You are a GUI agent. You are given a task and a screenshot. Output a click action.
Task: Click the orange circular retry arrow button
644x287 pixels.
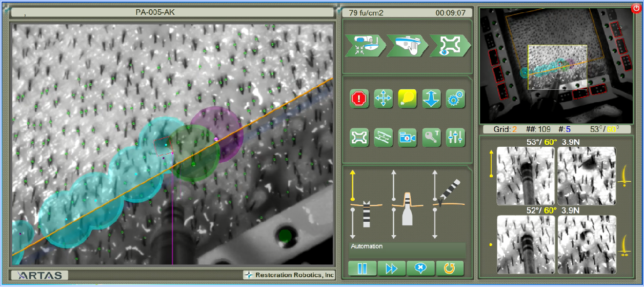click(x=450, y=268)
